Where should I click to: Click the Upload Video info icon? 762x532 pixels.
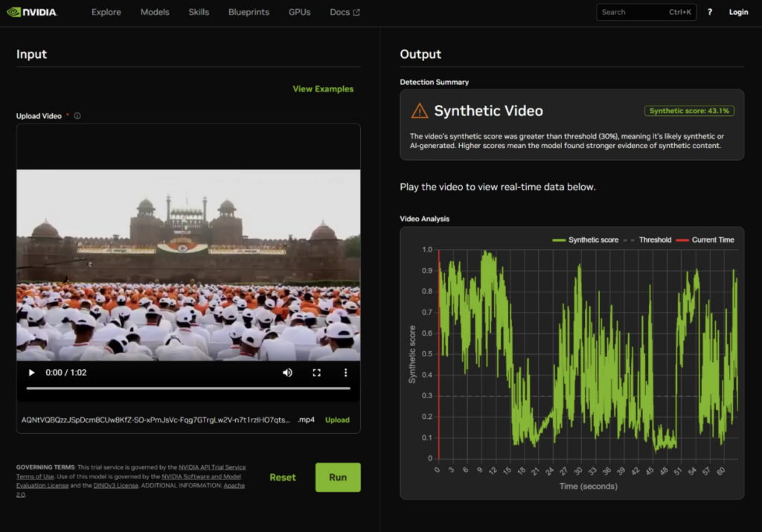pyautogui.click(x=77, y=115)
